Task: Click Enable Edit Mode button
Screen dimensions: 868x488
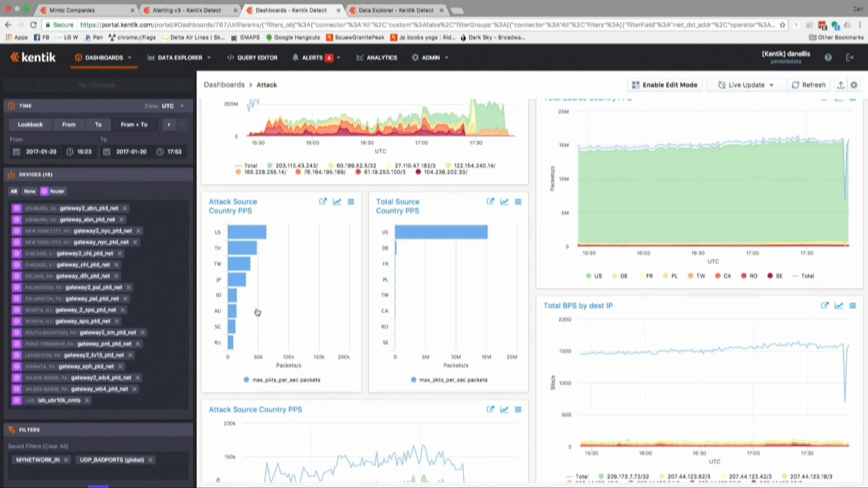Action: (x=665, y=85)
